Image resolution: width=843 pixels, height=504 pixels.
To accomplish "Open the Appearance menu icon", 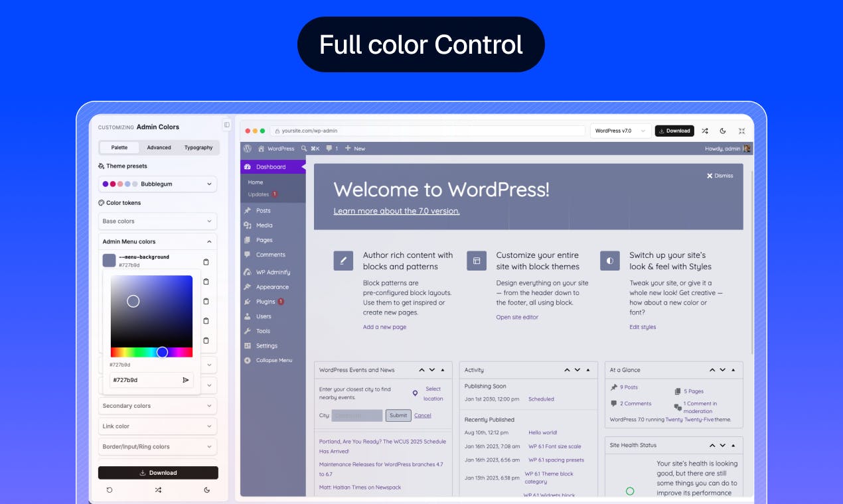I will pos(248,287).
